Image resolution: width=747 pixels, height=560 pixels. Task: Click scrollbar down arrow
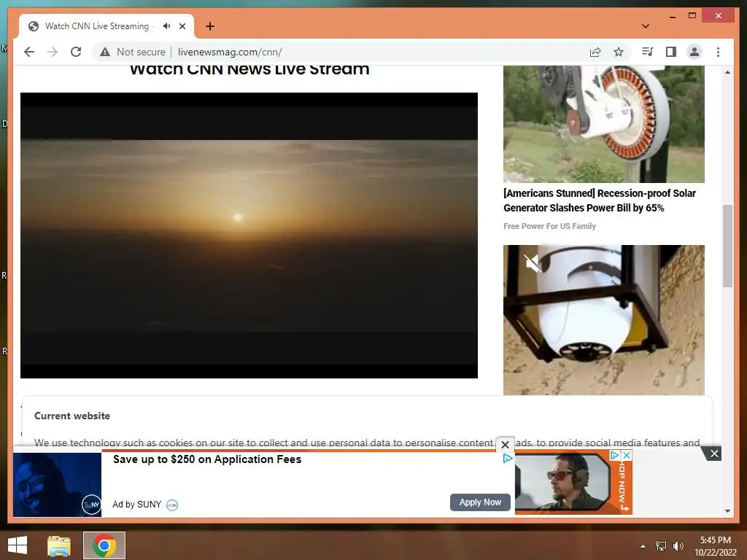[727, 511]
